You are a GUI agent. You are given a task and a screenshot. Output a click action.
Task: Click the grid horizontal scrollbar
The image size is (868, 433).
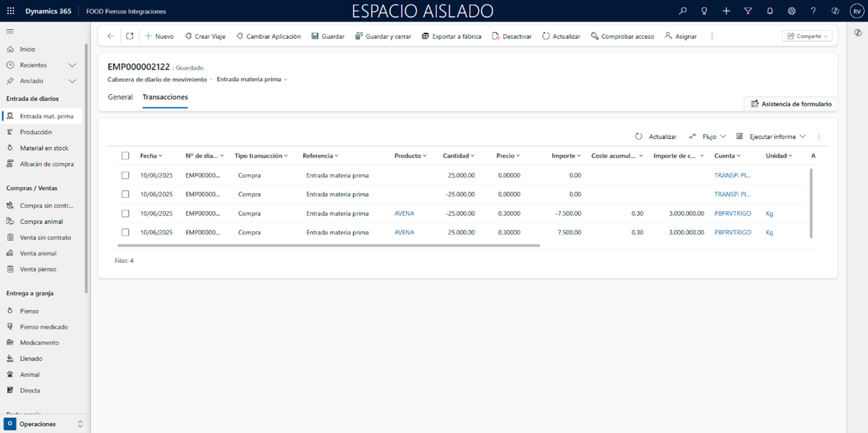click(x=329, y=246)
